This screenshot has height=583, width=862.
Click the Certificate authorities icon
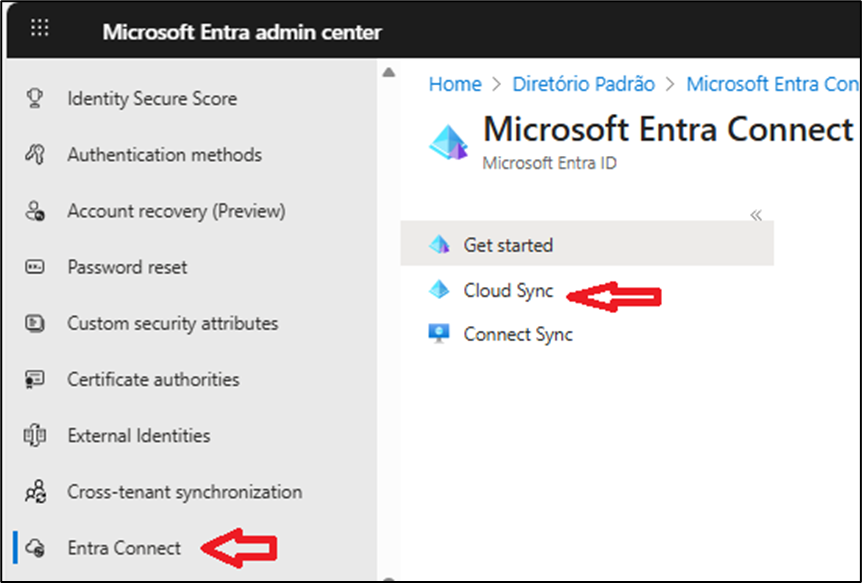(x=35, y=380)
